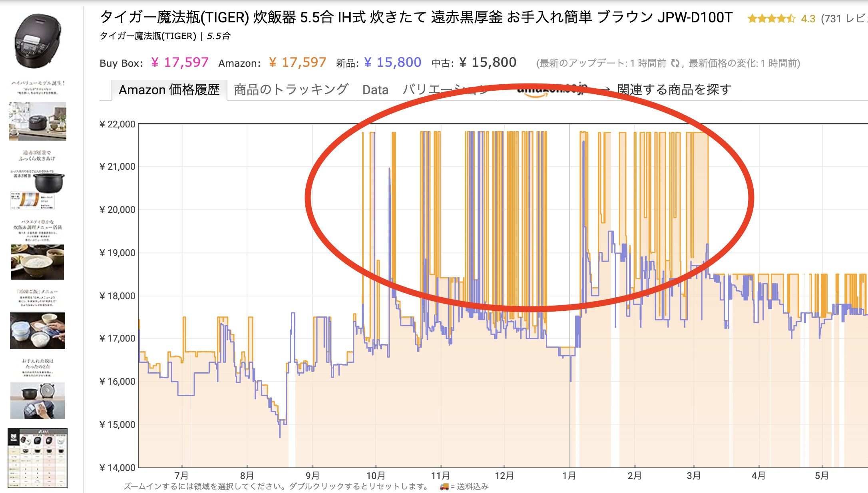Screen dimensions: 868x493
Task: Click the product title JPW-D100T
Action: click(416, 17)
